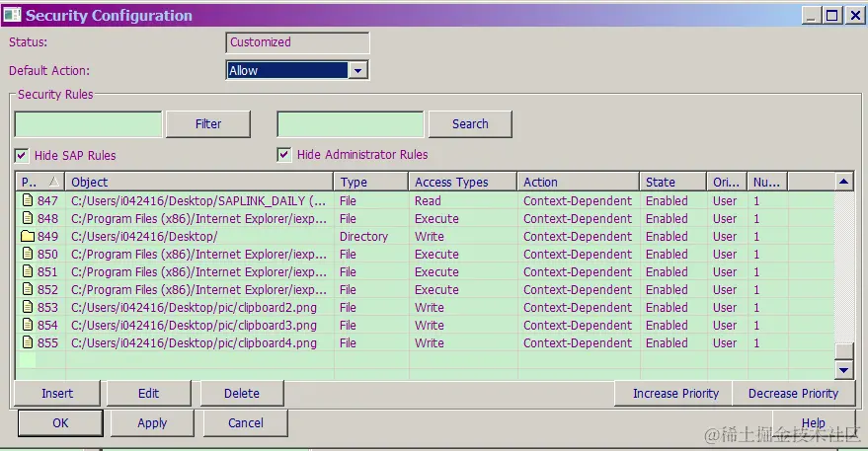Click the Security Configuration title bar icon

coord(12,15)
